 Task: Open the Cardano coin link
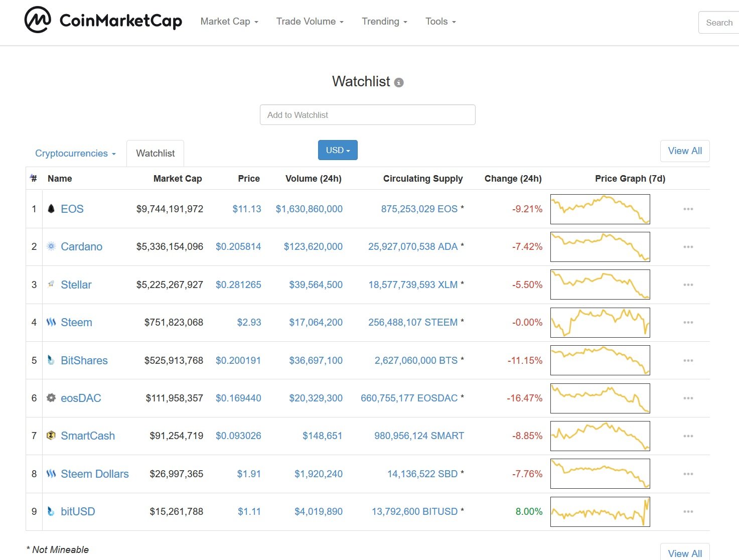(81, 246)
